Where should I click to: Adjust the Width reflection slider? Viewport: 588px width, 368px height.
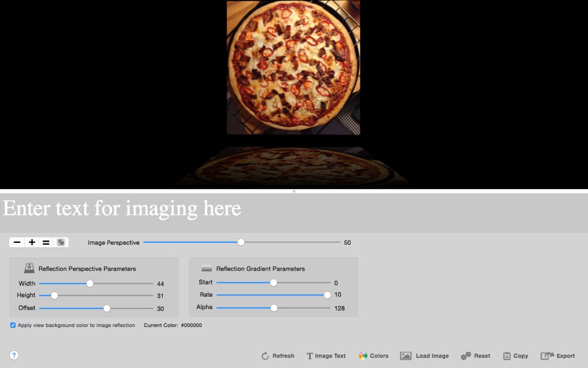click(89, 283)
